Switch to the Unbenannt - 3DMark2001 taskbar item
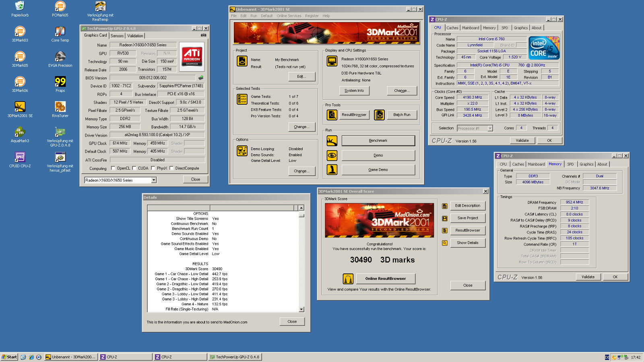This screenshot has width=644, height=362. point(70,357)
